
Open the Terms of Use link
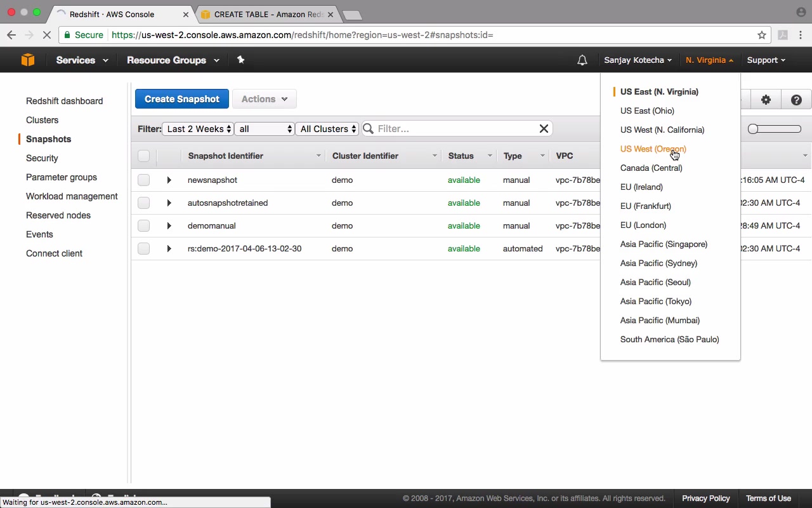coord(768,498)
